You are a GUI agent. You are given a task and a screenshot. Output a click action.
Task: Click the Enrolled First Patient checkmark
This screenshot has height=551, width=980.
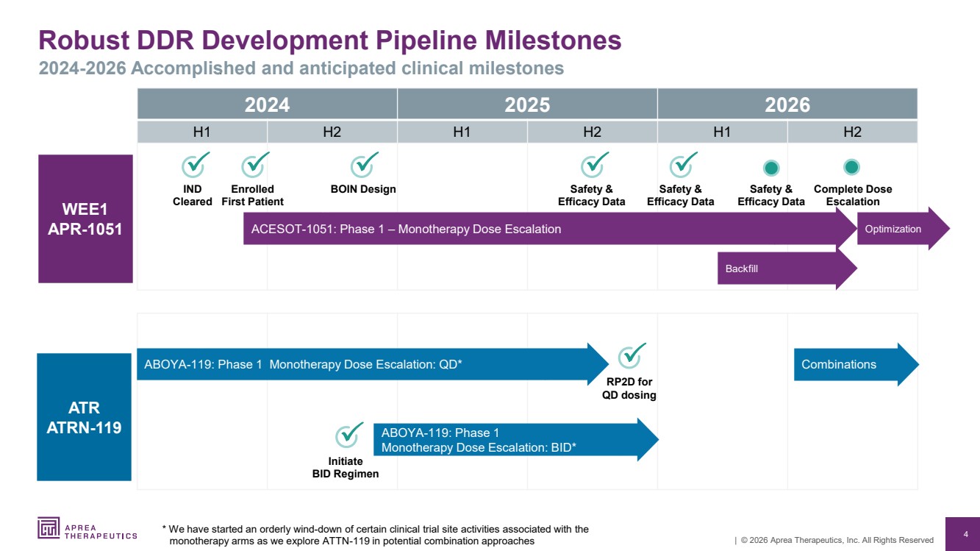pyautogui.click(x=254, y=166)
